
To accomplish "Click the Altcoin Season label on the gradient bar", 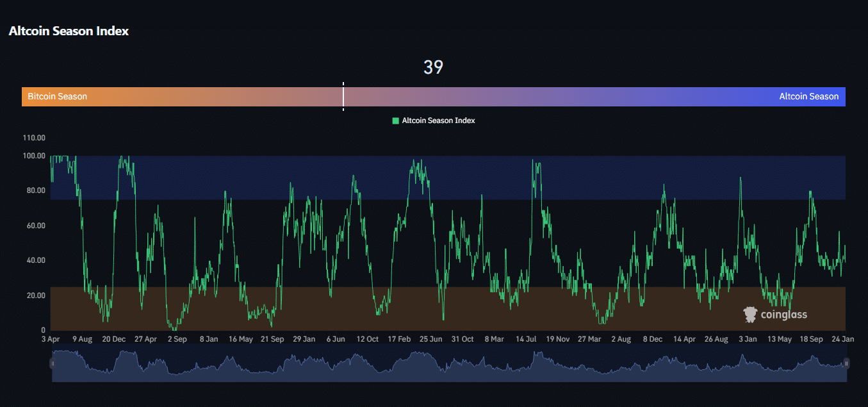I will (x=808, y=96).
